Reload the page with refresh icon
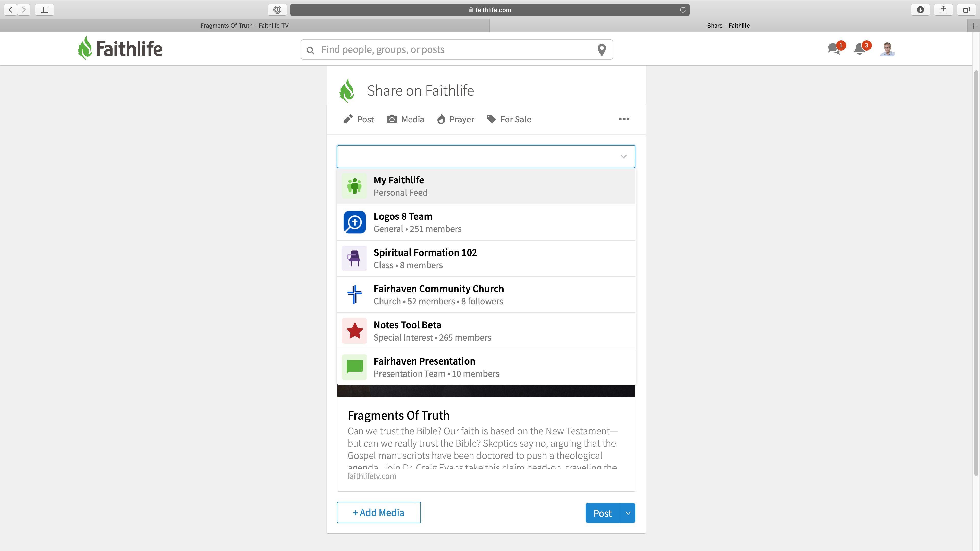Viewport: 980px width, 551px height. coord(682,9)
